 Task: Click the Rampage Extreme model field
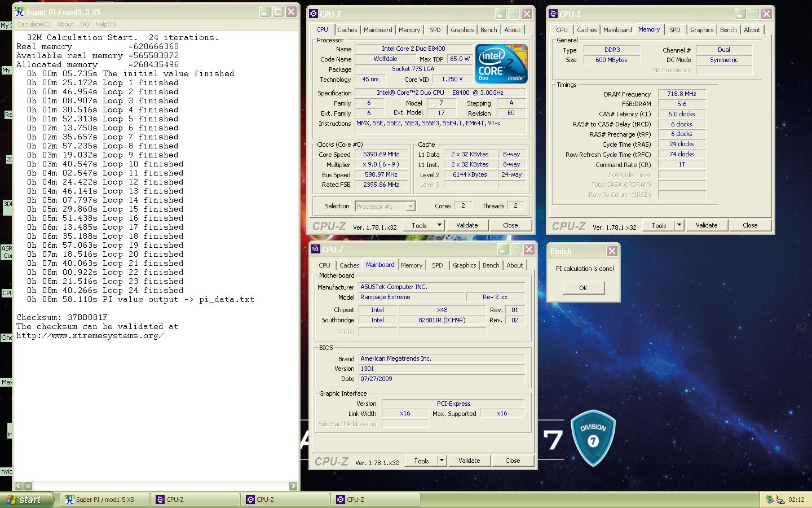[412, 297]
